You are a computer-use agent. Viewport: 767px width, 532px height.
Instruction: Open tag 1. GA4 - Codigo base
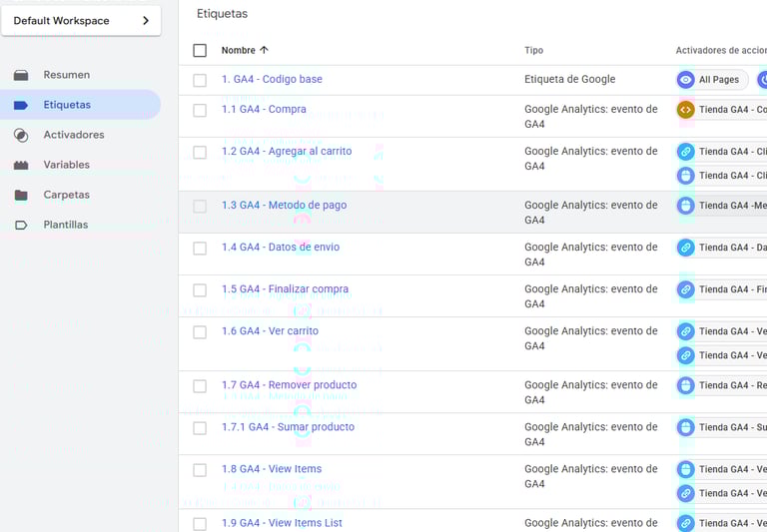pos(272,79)
